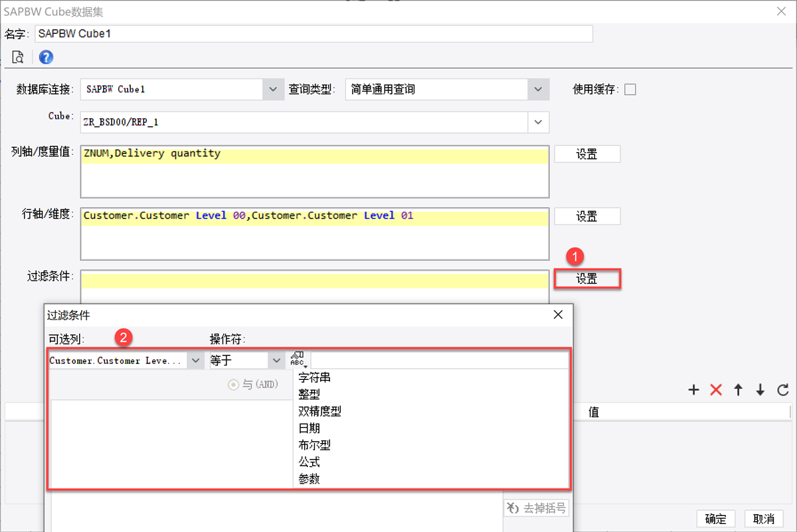Click 设置 for 过滤条件
Image resolution: width=797 pixels, height=532 pixels.
tap(587, 279)
